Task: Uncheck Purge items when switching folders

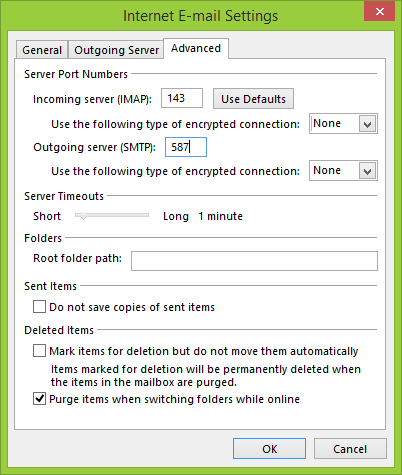Action: (39, 399)
